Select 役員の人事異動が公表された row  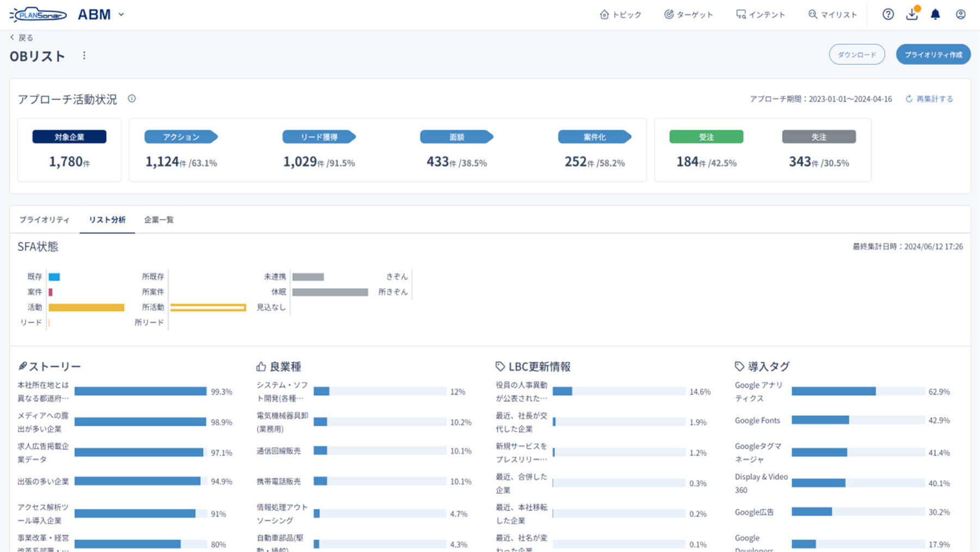pyautogui.click(x=603, y=391)
